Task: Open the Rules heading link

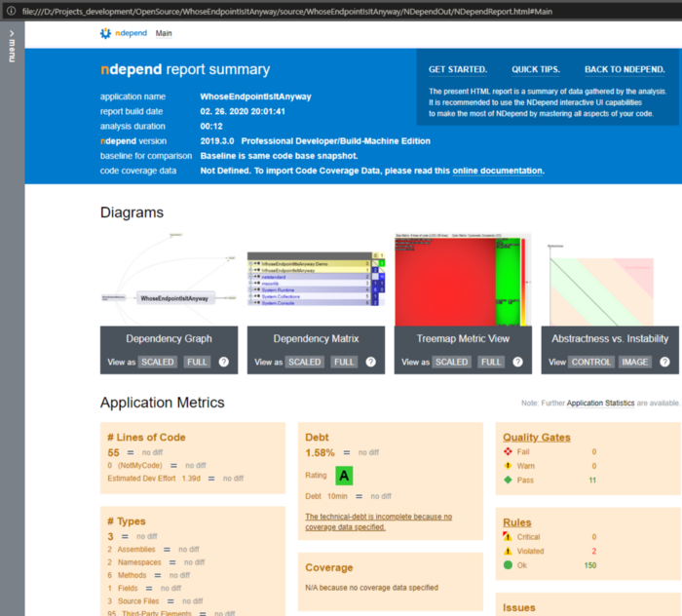Action: coord(517,522)
